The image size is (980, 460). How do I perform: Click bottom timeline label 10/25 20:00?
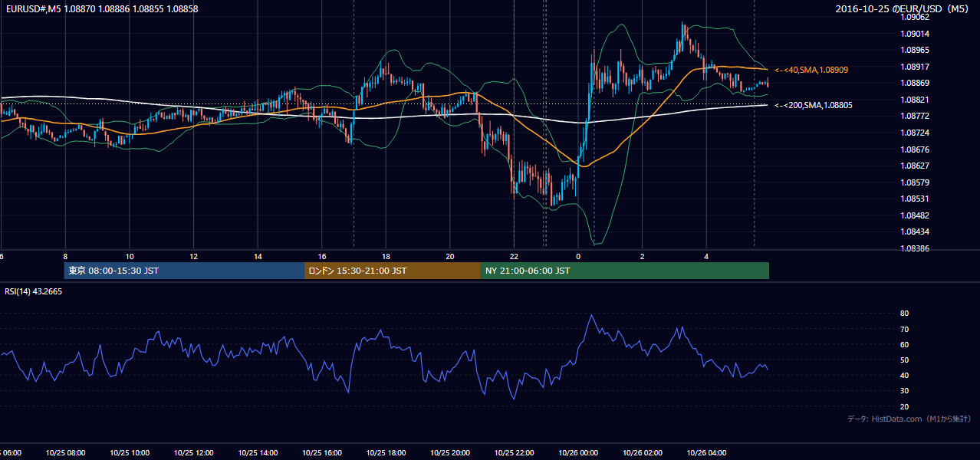click(449, 452)
